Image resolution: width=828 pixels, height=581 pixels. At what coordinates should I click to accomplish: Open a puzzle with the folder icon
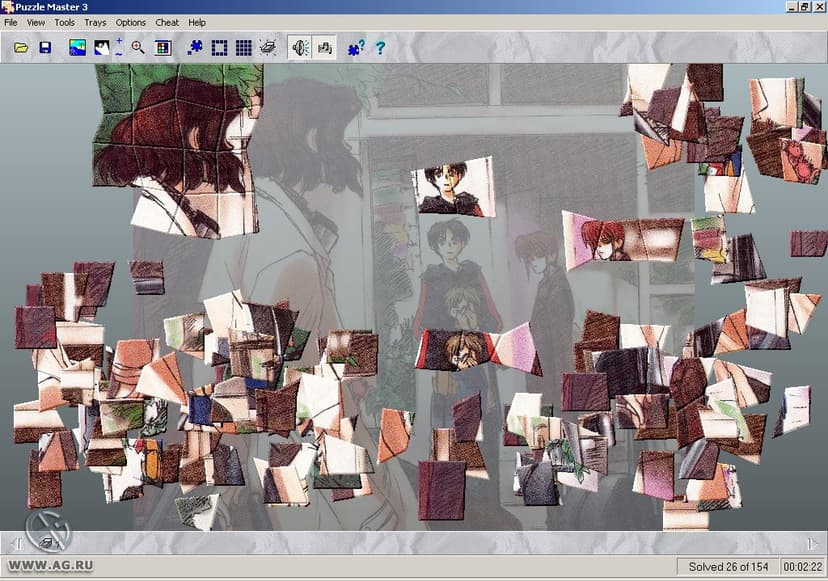tap(21, 48)
